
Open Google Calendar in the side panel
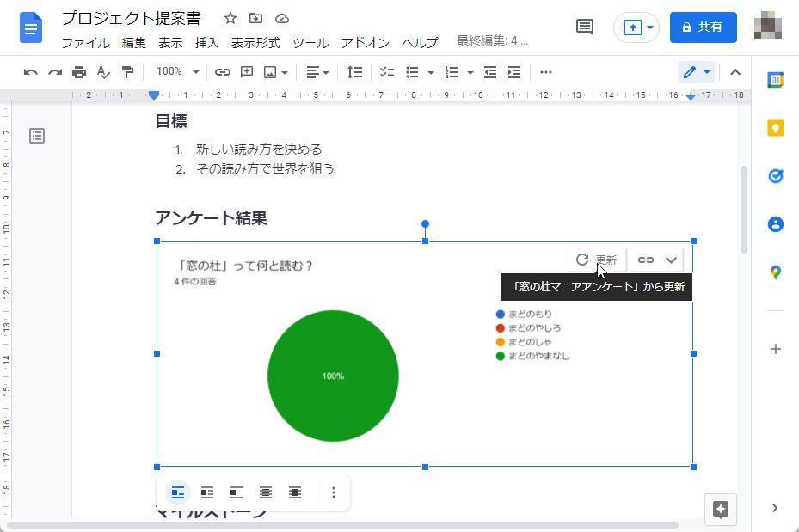(x=775, y=80)
